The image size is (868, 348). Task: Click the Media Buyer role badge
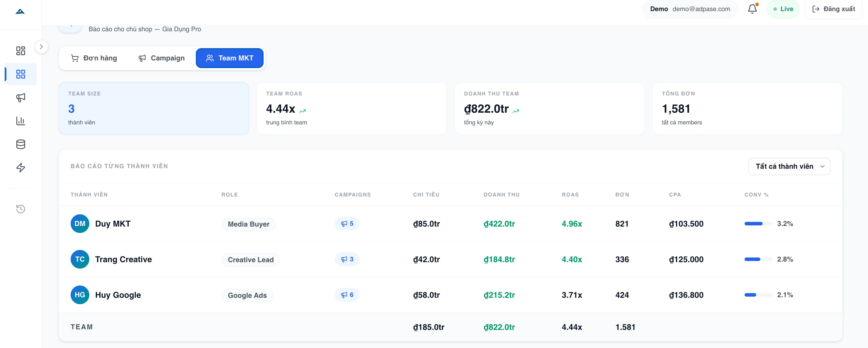coord(248,224)
